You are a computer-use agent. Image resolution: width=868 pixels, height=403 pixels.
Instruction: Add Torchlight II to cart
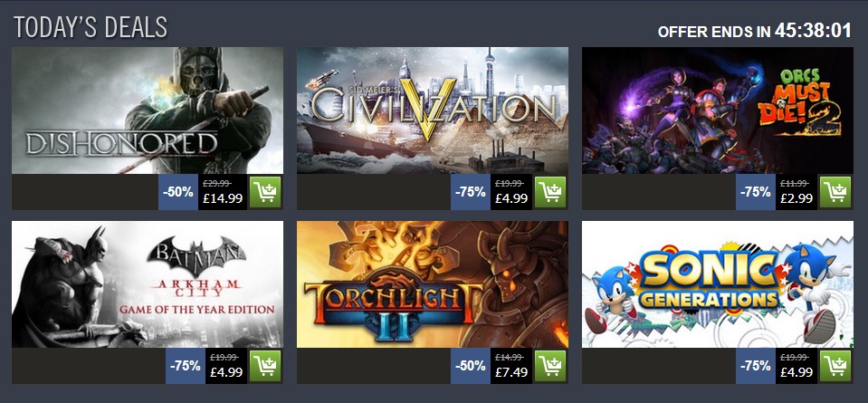coord(550,366)
